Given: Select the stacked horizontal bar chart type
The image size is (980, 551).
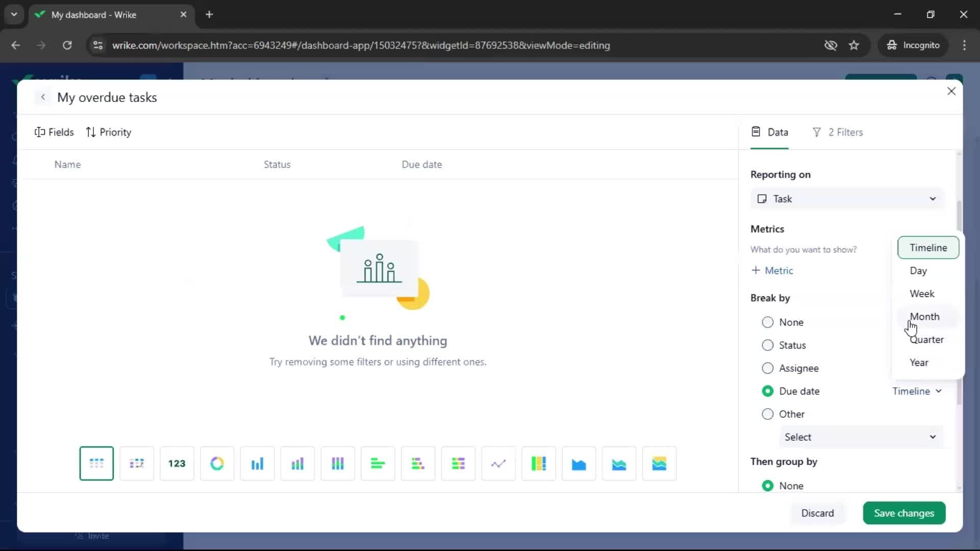Looking at the screenshot, I should coord(418,463).
